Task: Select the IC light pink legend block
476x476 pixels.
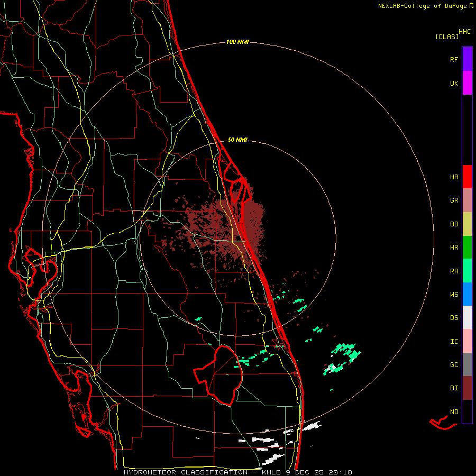Action: point(467,341)
